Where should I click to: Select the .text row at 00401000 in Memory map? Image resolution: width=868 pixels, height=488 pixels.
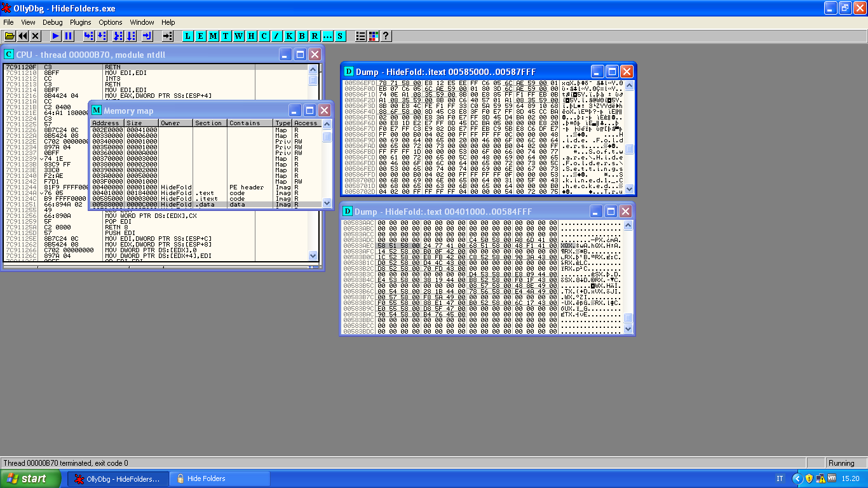(206, 193)
